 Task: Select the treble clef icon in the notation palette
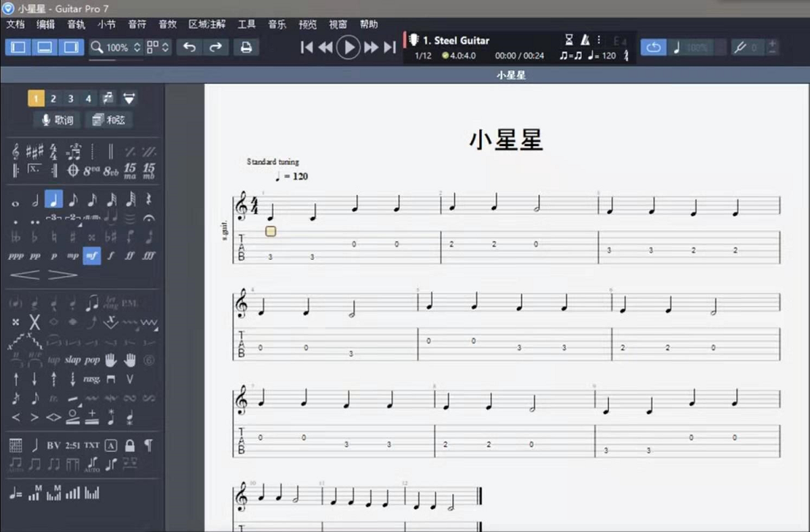point(16,152)
